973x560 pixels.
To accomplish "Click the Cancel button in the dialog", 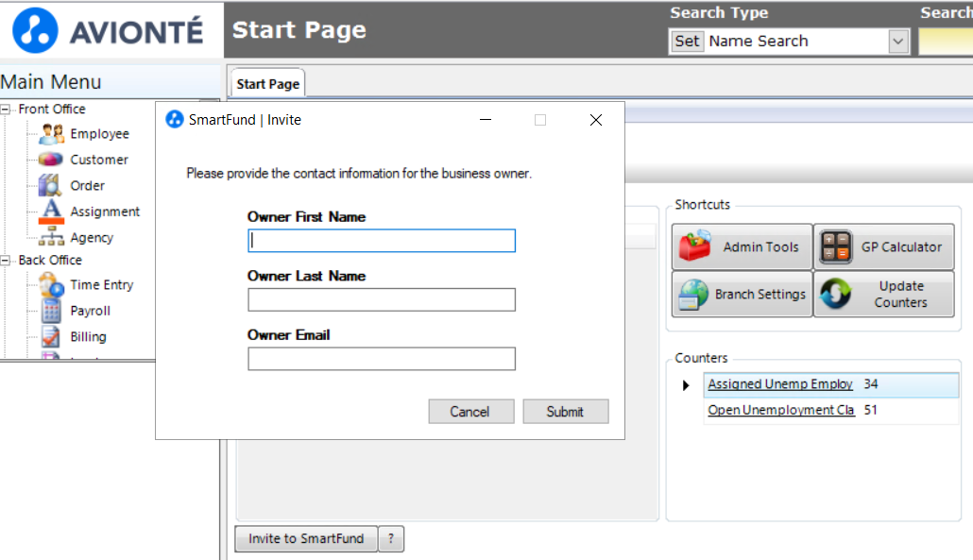I will (x=471, y=412).
